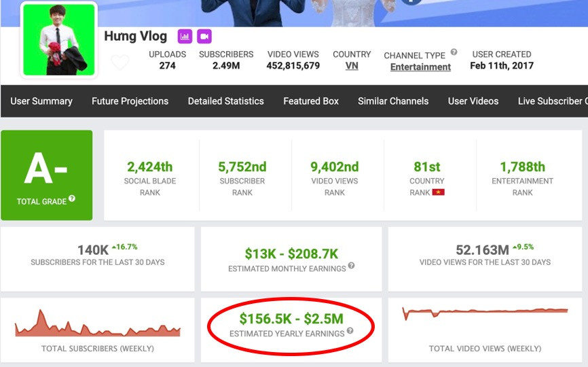Click the Vietnam flag icon under Country Rank
This screenshot has height=367, width=588.
tap(438, 193)
